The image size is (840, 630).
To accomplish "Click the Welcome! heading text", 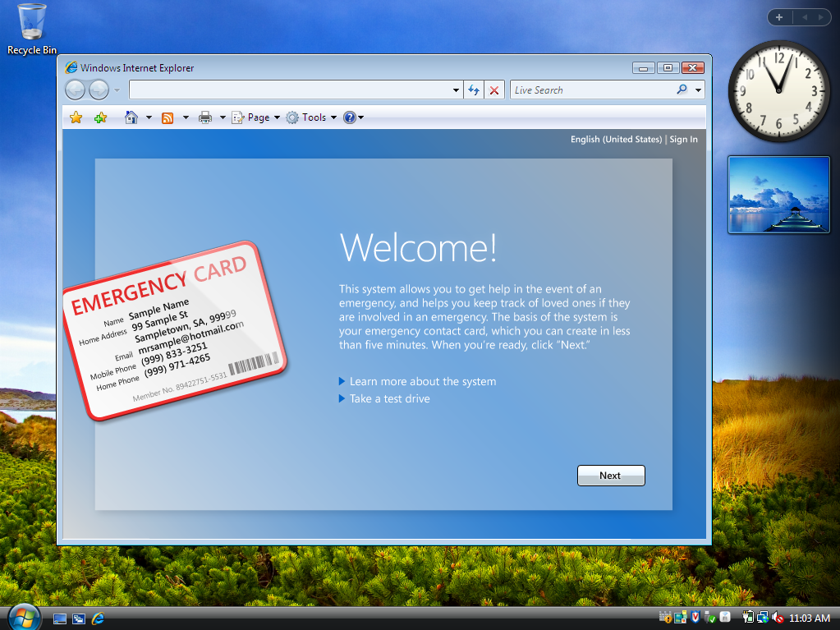I will click(x=419, y=248).
